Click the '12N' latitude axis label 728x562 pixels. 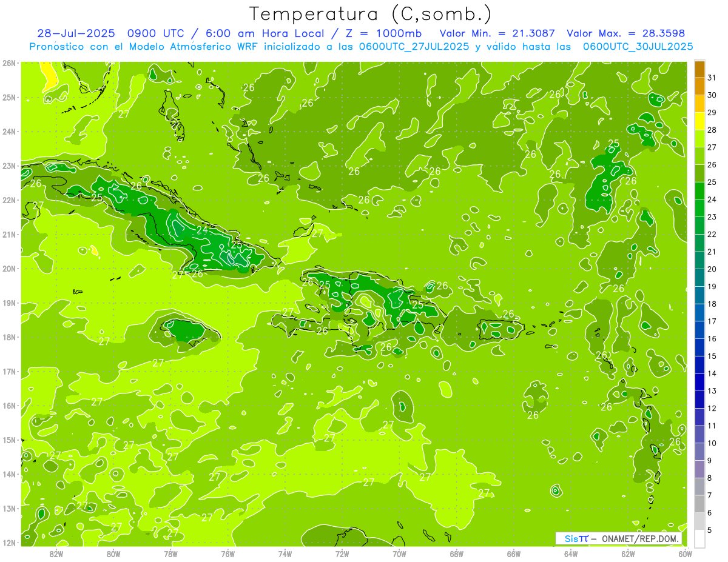pyautogui.click(x=8, y=543)
